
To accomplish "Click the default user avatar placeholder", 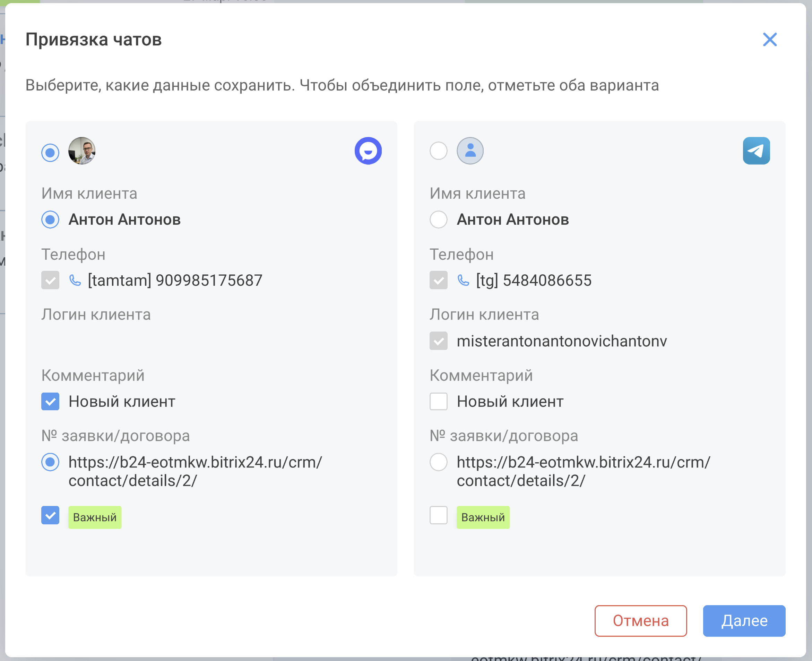I will [x=470, y=151].
